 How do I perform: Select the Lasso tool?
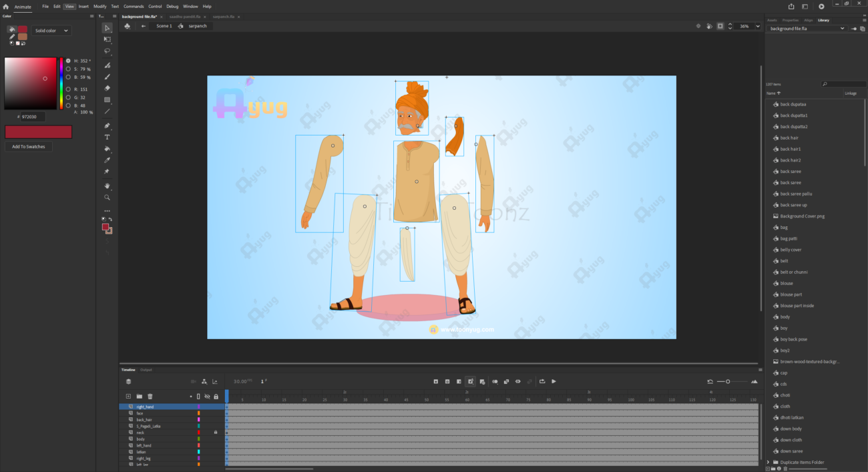(107, 51)
